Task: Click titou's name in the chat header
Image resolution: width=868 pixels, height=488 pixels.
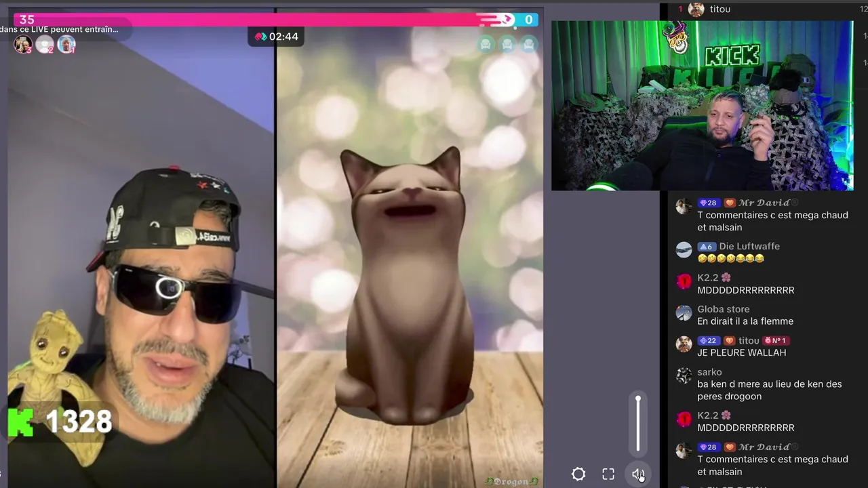Action: pos(719,9)
